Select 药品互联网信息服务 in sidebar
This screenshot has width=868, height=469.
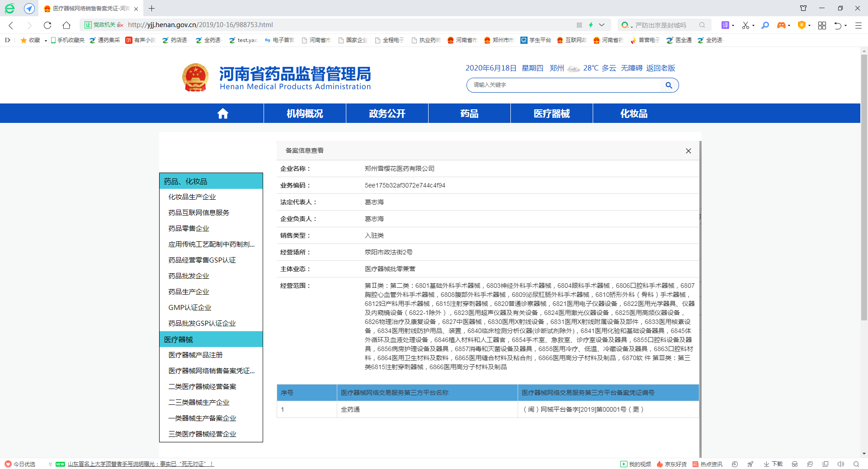(199, 213)
